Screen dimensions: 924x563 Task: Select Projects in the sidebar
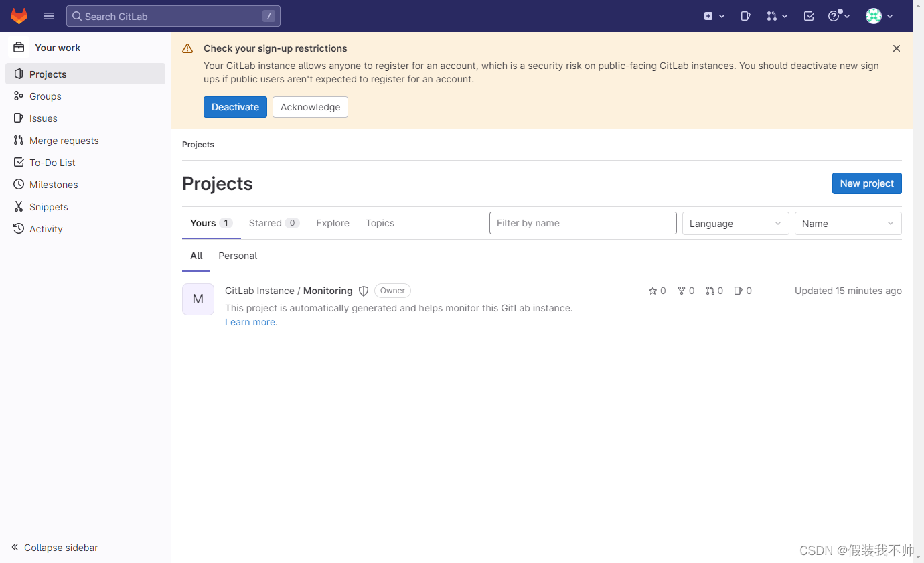coord(86,74)
